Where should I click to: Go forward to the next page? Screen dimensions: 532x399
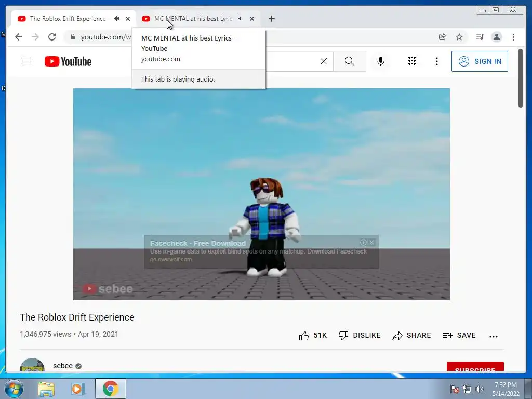click(x=35, y=37)
